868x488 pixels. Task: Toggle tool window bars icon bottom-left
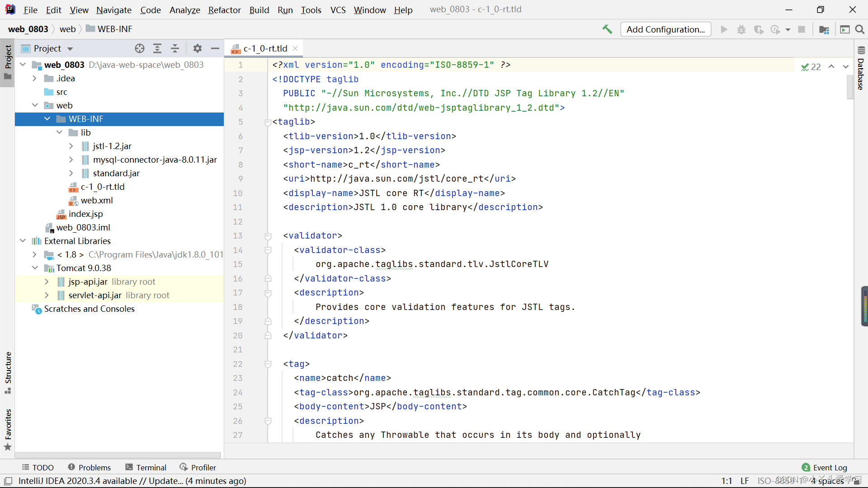[8, 481]
